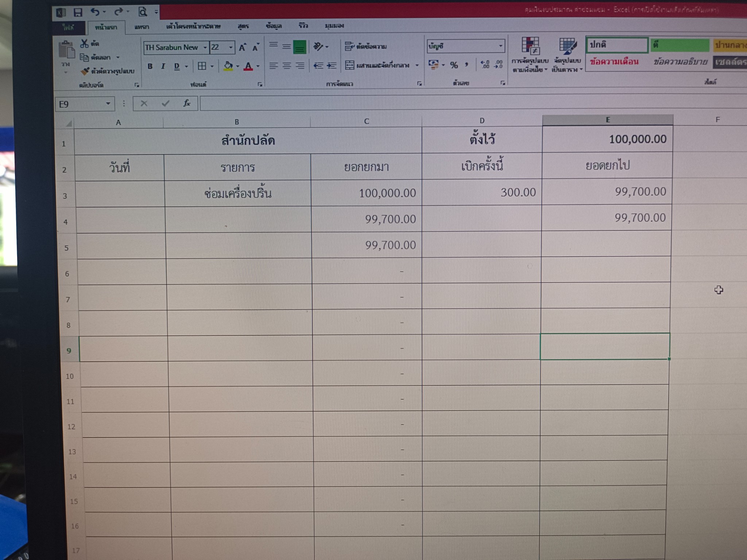Click the Format Painter brush icon
Viewport: 747px width, 560px height.
85,71
